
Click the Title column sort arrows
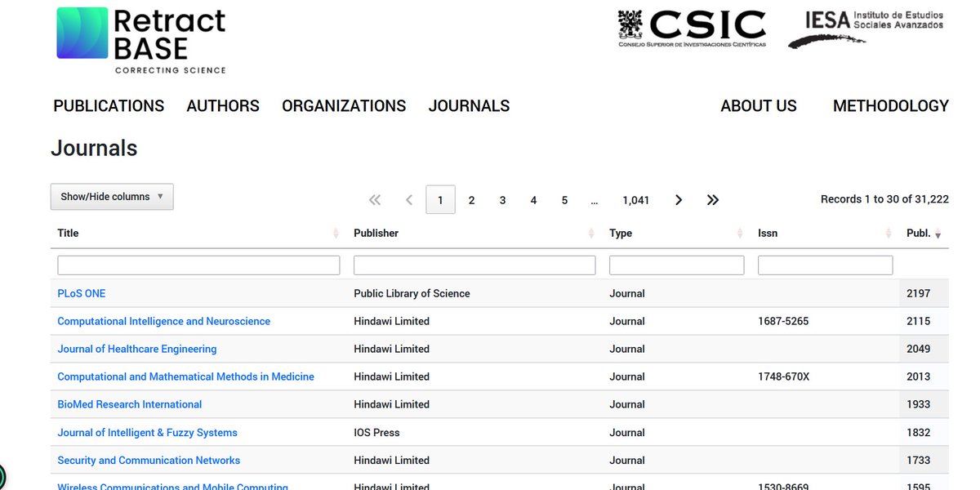pyautogui.click(x=335, y=234)
